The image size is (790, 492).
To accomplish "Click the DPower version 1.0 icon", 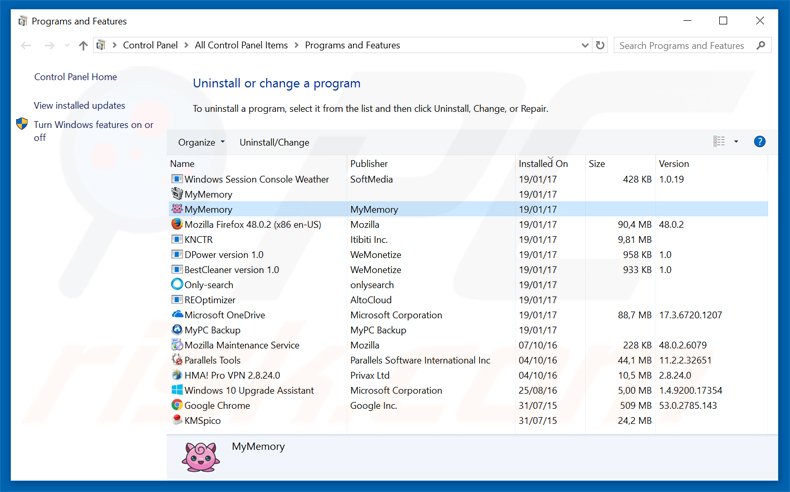I will coord(176,254).
